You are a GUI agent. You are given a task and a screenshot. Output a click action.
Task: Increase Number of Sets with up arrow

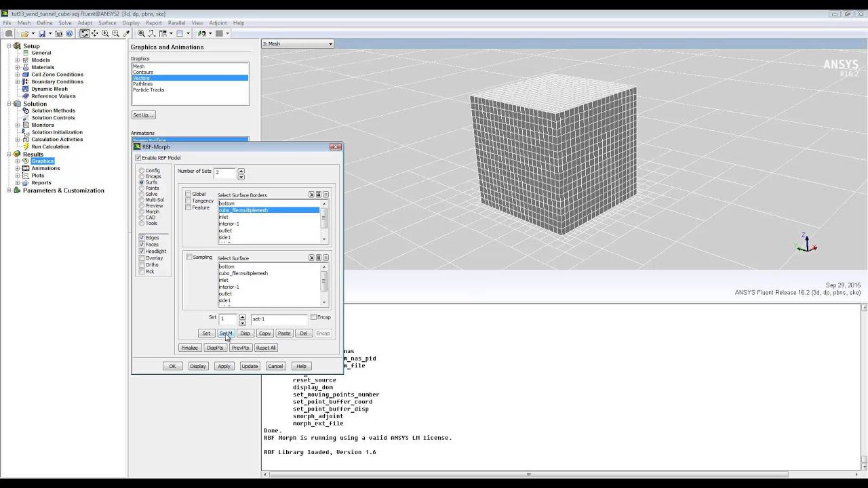241,170
